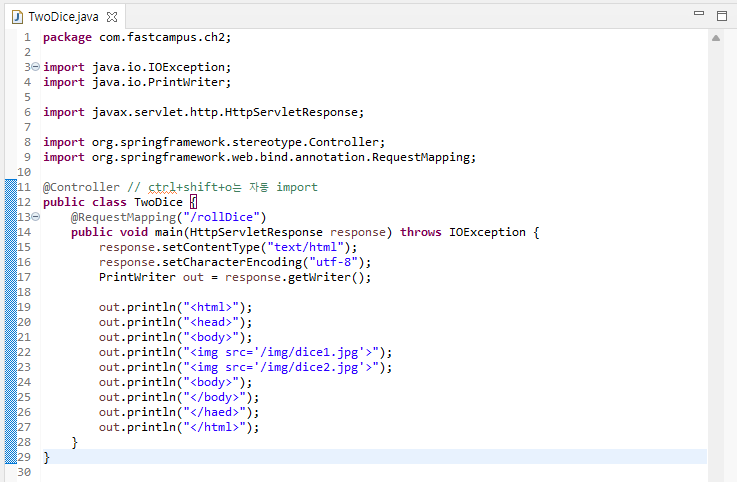Click the underlined 'ctrl' word in comment
The height and width of the screenshot is (482, 737).
tap(162, 187)
